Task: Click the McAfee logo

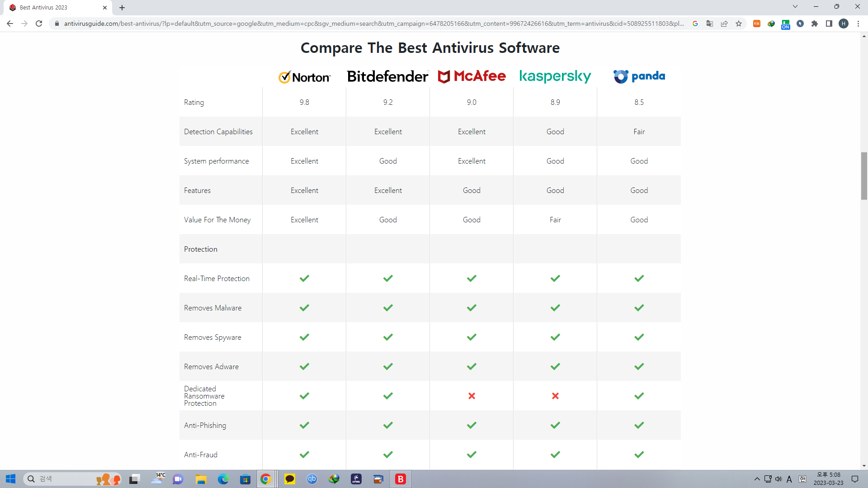Action: (x=472, y=76)
